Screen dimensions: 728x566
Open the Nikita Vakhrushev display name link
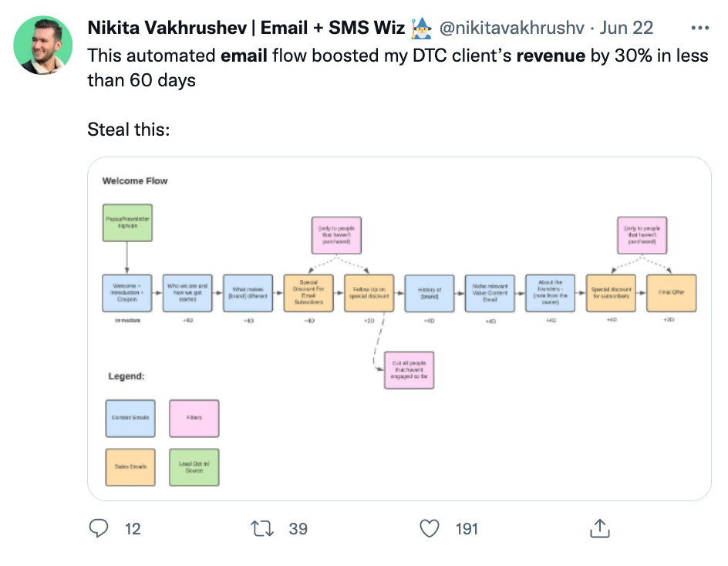(246, 29)
